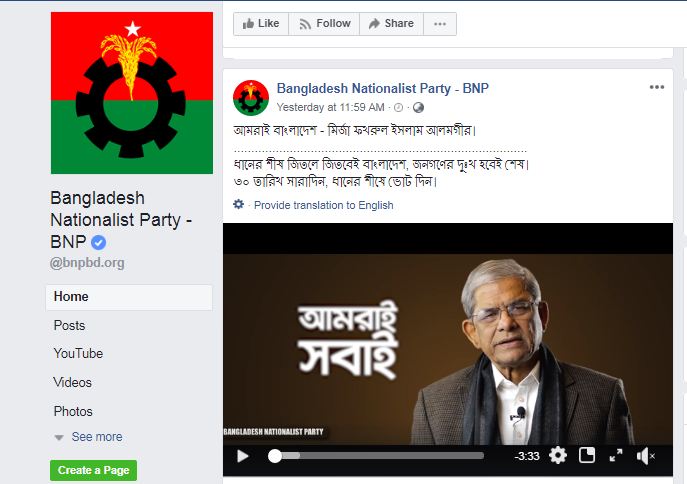This screenshot has height=484, width=687.
Task: Click the pop-out video player icon
Action: click(587, 456)
